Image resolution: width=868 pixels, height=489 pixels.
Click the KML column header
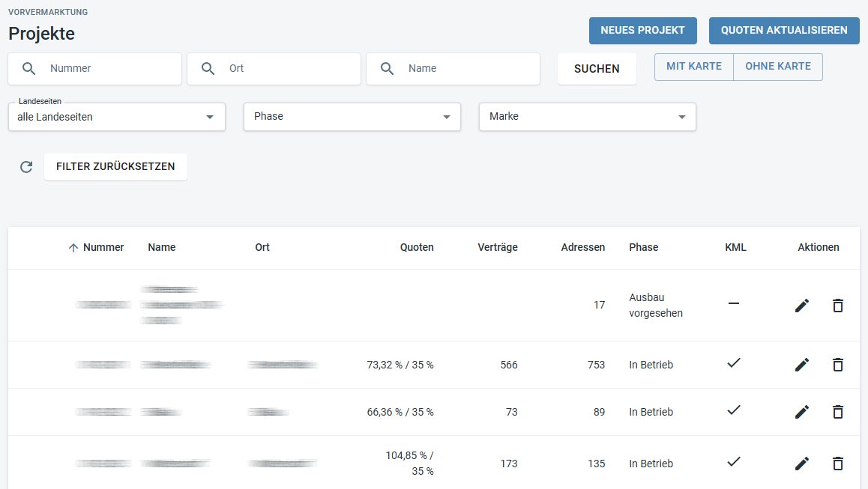click(735, 247)
